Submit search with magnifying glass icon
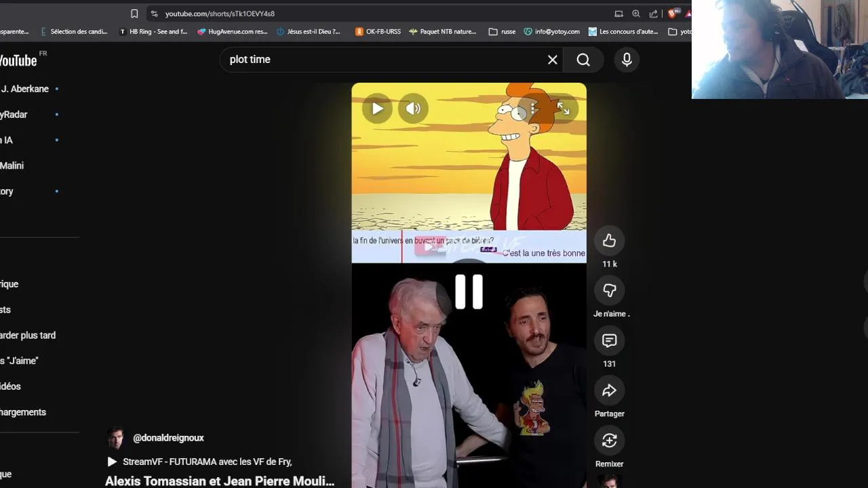 583,60
